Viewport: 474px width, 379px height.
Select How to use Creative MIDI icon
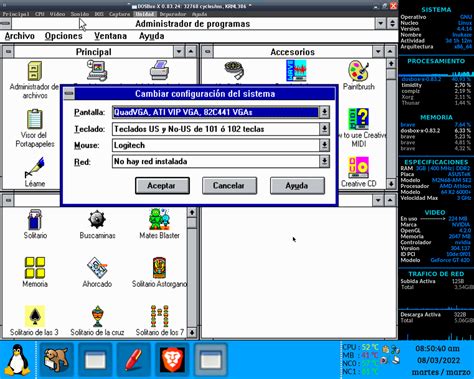point(358,119)
